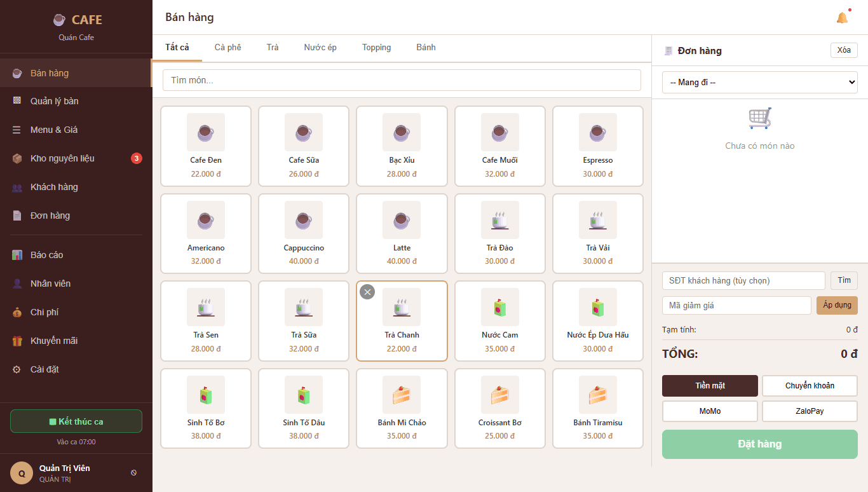Switch to the Bánh tab
Viewport: 868px width, 492px height.
click(x=426, y=48)
